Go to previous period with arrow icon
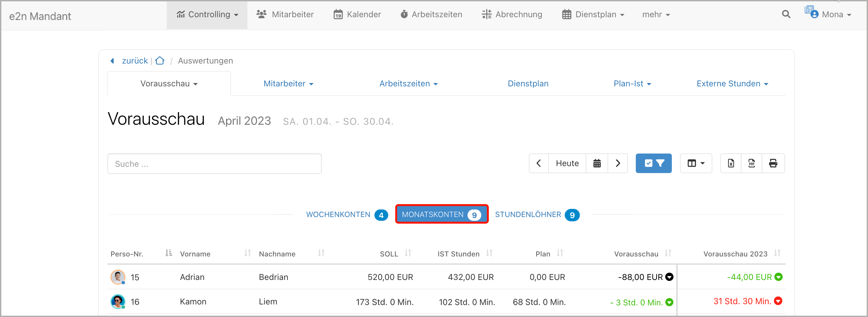This screenshot has width=868, height=317. (538, 163)
